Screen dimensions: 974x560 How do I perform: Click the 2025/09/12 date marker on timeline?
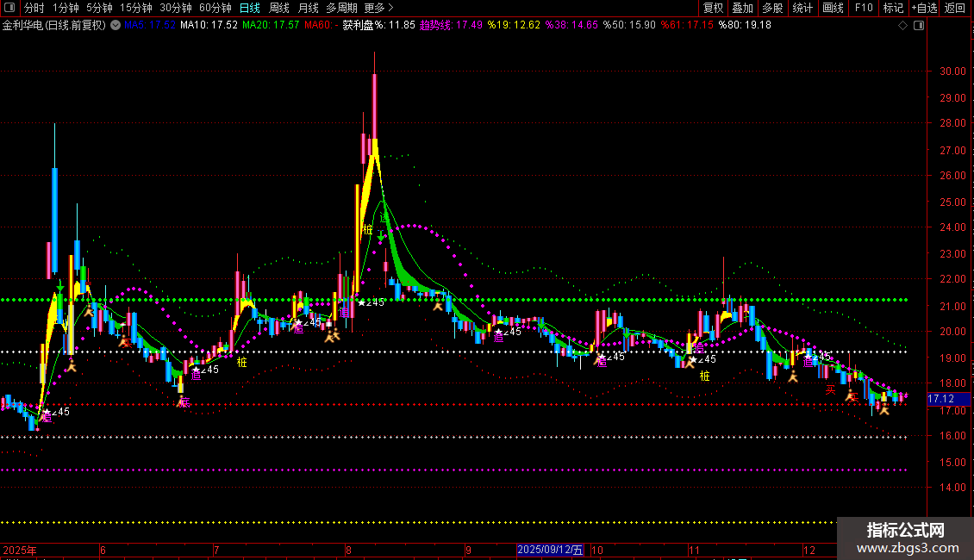pyautogui.click(x=550, y=550)
